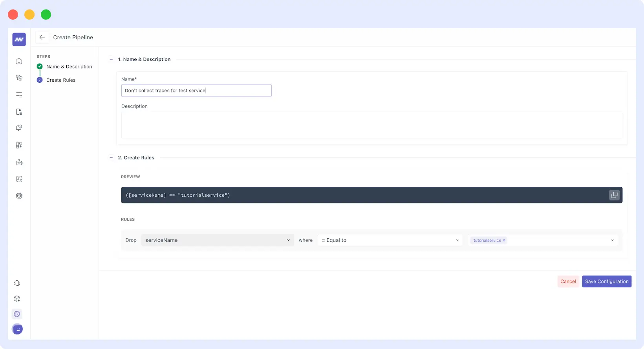Open the Equal to operator dropdown
This screenshot has height=349, width=644.
point(390,240)
